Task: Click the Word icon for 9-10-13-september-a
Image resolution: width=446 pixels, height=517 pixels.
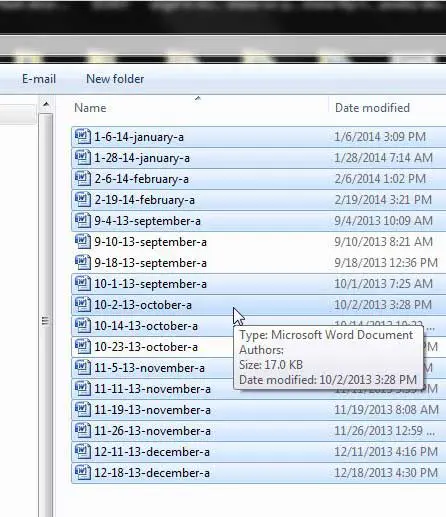Action: tap(83, 242)
